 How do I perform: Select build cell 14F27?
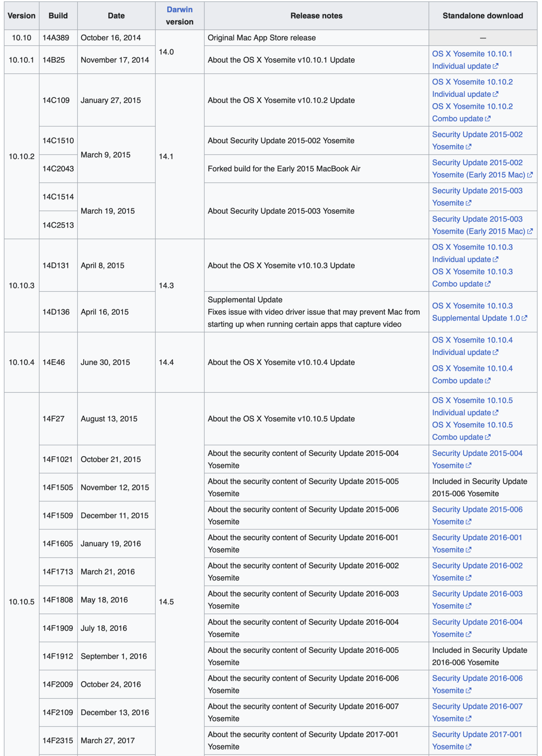pyautogui.click(x=58, y=418)
